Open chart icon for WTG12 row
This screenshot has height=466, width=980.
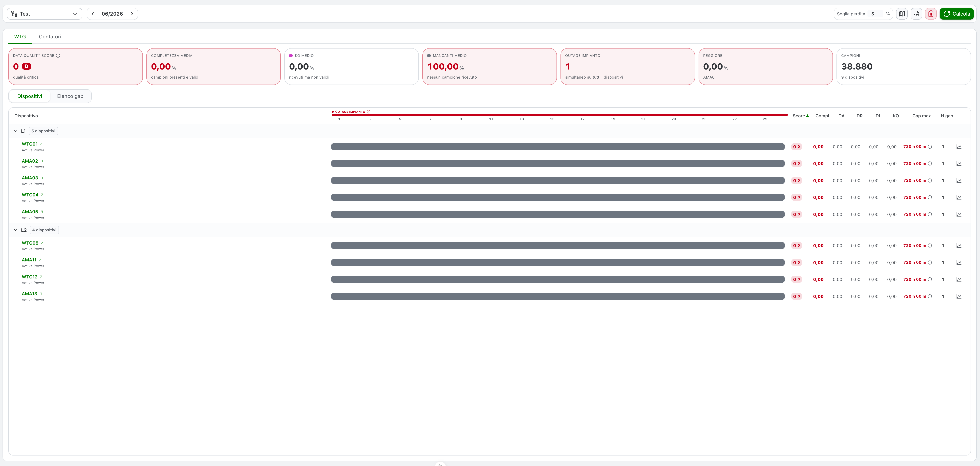[x=959, y=279]
